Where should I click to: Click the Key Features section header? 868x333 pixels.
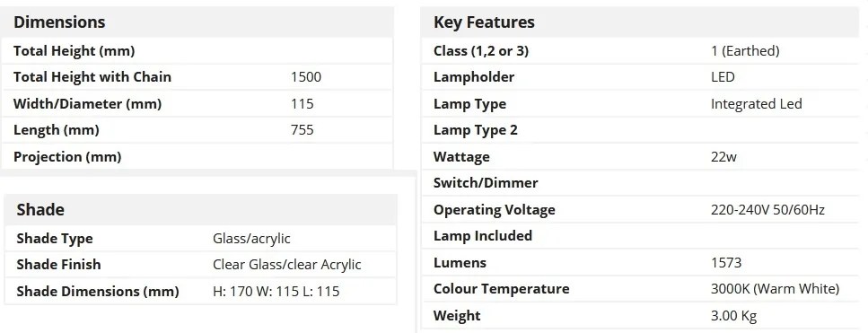click(x=484, y=22)
